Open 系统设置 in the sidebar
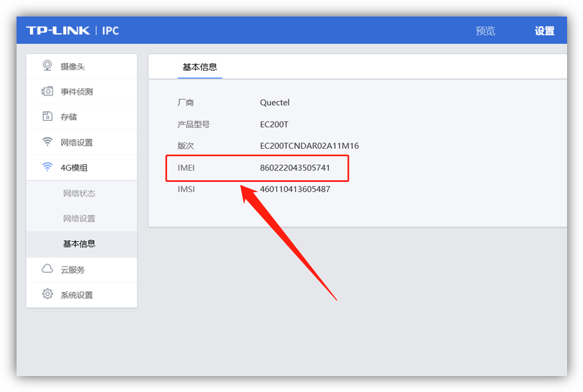Image resolution: width=583 pixels, height=392 pixels. click(81, 295)
